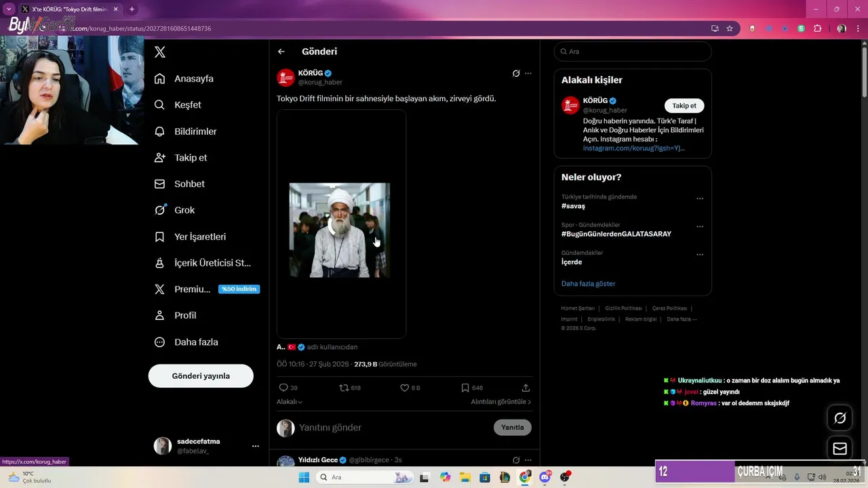Open İçerik Üreticisi Stüdyosu
The width and height of the screenshot is (868, 488).
point(203,263)
